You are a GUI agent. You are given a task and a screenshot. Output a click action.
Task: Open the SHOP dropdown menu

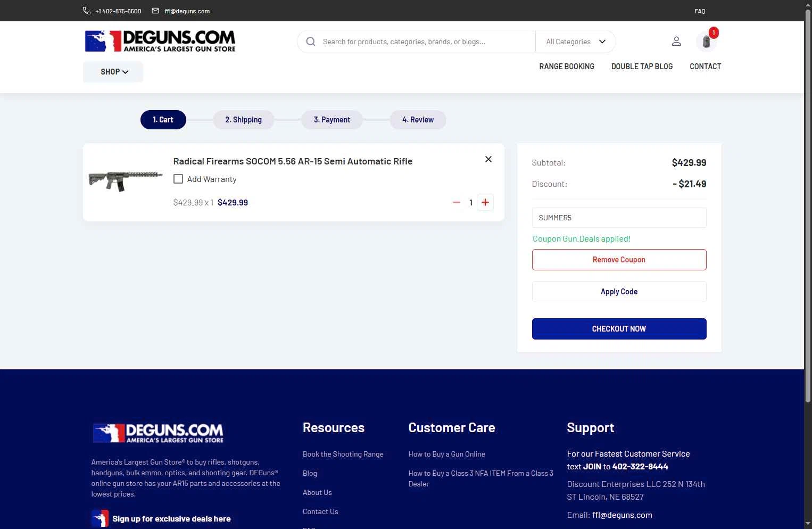click(x=113, y=72)
